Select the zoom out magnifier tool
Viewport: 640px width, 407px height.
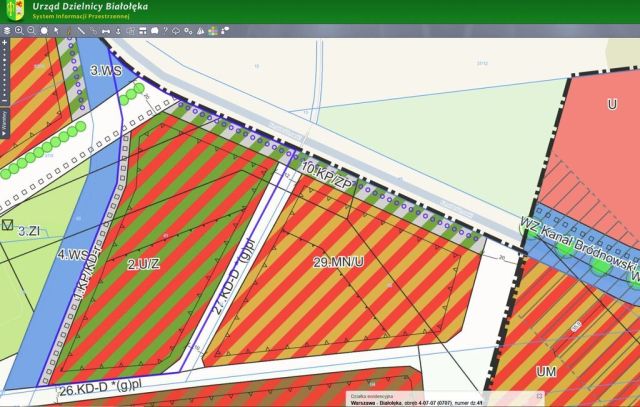tap(31, 31)
